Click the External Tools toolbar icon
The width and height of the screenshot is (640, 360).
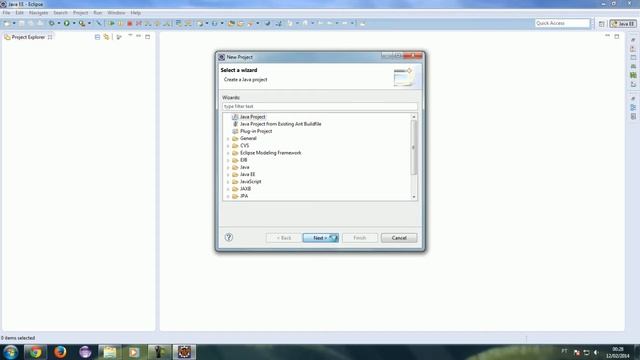coord(82,23)
